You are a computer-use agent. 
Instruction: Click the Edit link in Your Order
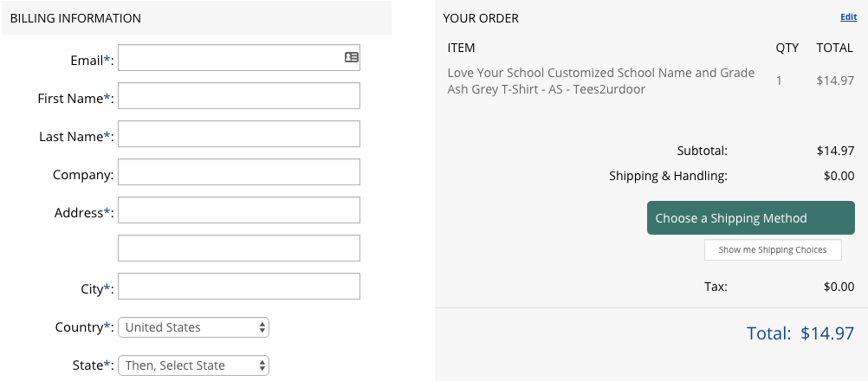[x=849, y=17]
